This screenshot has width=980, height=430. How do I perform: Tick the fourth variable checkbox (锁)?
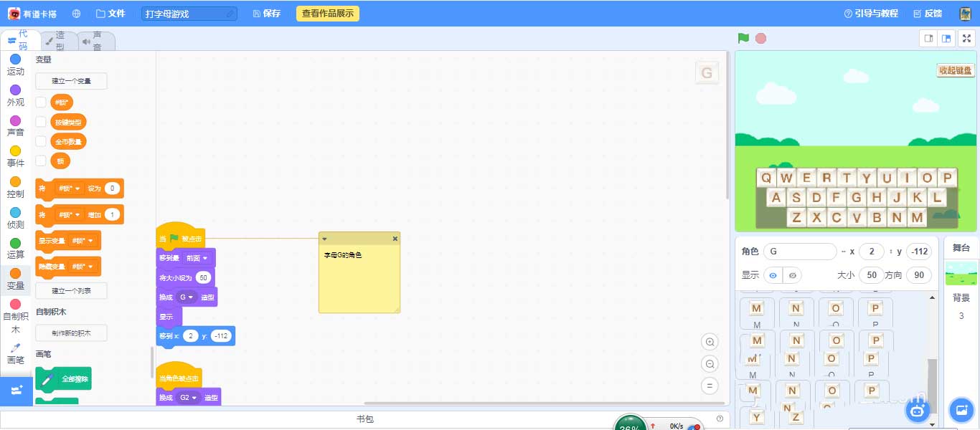(x=41, y=161)
